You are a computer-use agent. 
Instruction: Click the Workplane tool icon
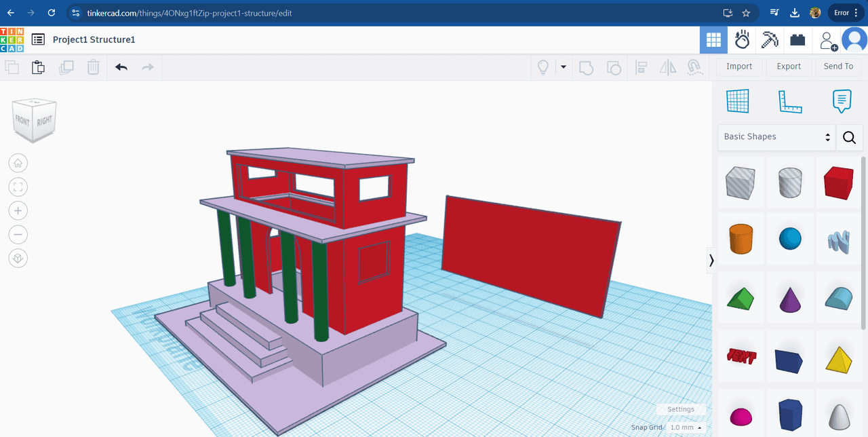(737, 101)
